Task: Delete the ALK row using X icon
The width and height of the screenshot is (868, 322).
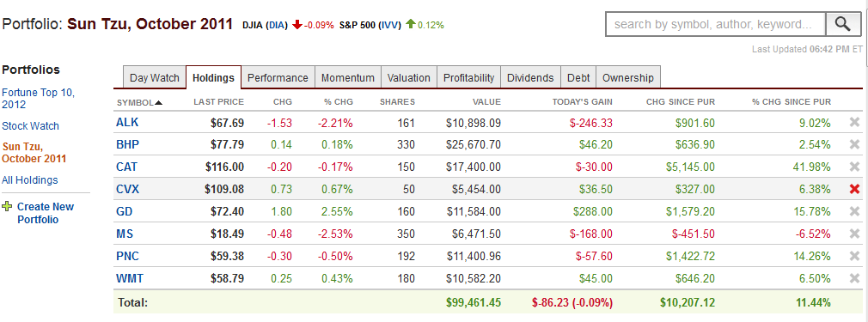Action: (854, 123)
